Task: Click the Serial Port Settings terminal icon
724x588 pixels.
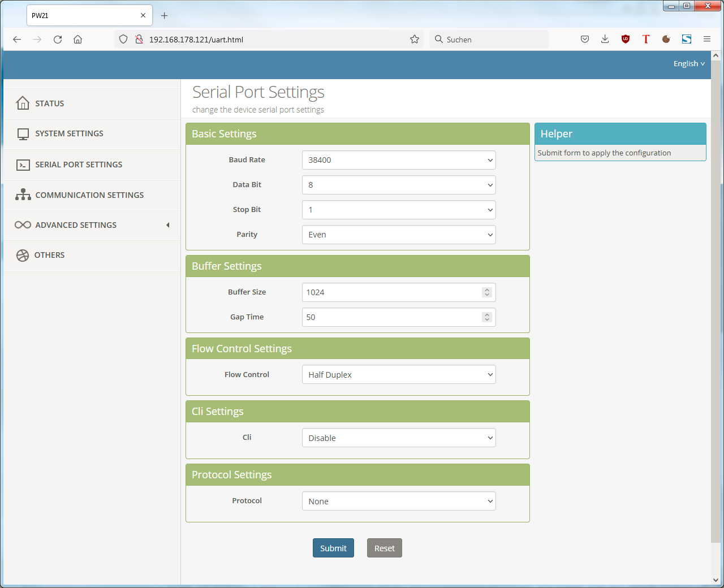Action: pos(23,165)
